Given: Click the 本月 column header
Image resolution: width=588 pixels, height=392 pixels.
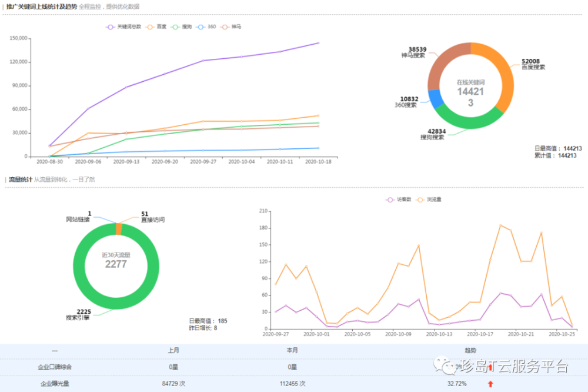Looking at the screenshot, I should tap(292, 350).
